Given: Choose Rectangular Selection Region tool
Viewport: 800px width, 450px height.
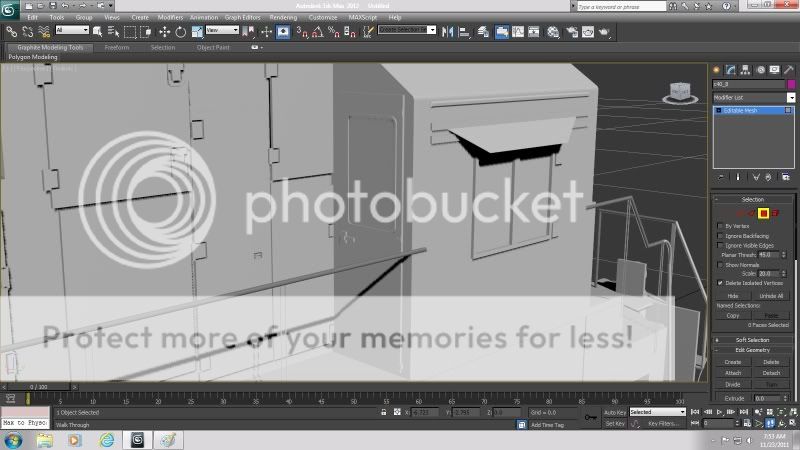Looking at the screenshot, I should click(130, 32).
